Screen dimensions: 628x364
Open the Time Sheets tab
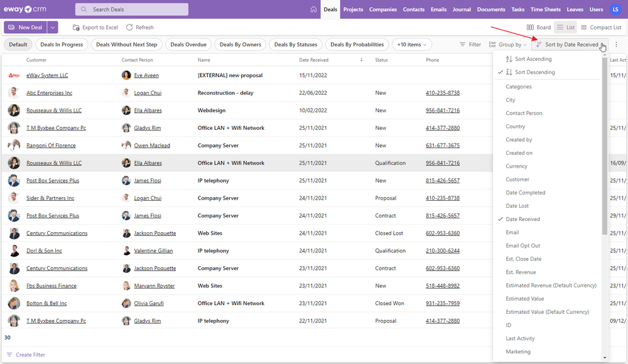pyautogui.click(x=546, y=9)
